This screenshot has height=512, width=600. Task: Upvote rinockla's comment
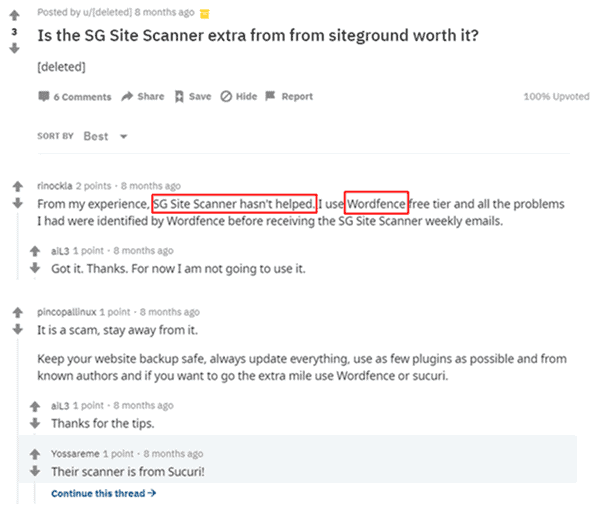18,186
